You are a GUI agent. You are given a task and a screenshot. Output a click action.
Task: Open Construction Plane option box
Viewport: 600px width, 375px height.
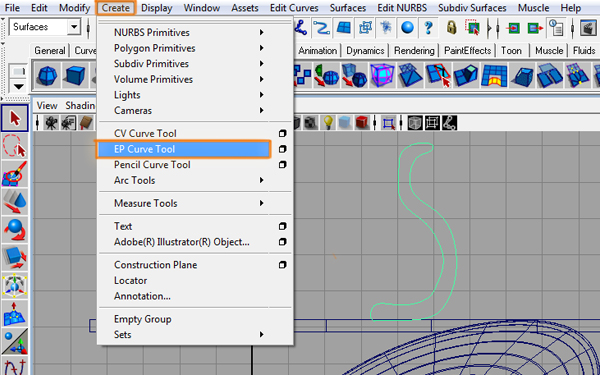tap(282, 265)
